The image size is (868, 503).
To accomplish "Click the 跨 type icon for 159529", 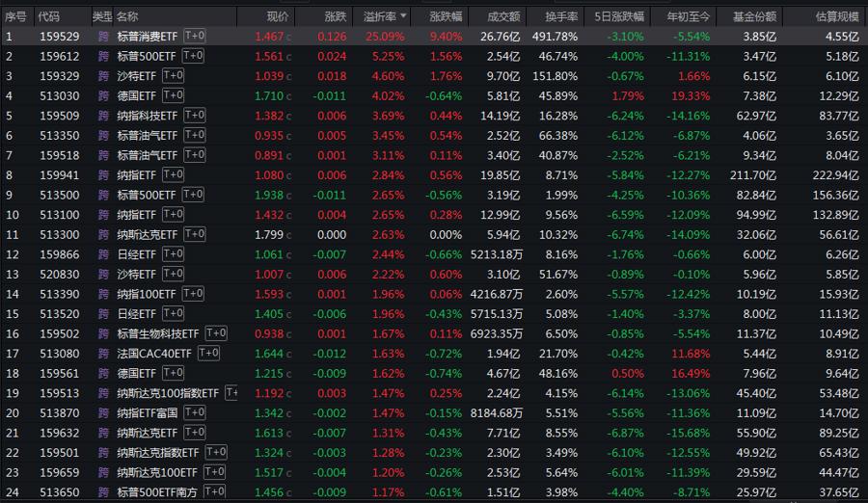I will 103,37.
